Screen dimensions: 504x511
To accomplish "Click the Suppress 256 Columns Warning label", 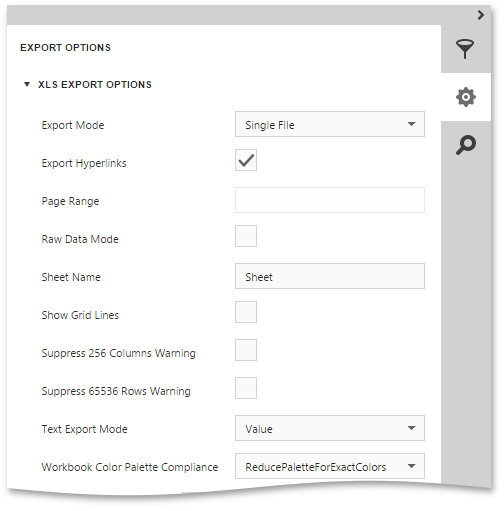I will click(118, 353).
